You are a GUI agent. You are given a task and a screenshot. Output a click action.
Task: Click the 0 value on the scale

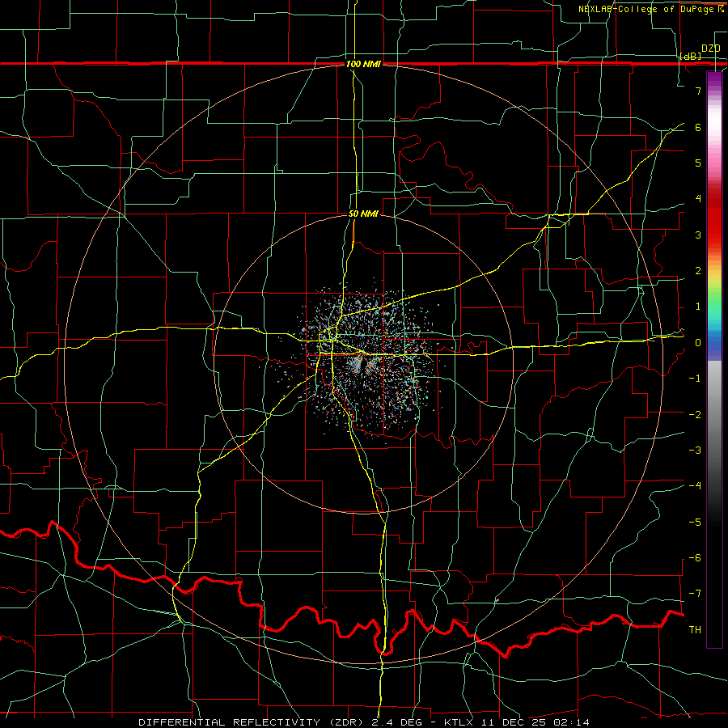[698, 343]
